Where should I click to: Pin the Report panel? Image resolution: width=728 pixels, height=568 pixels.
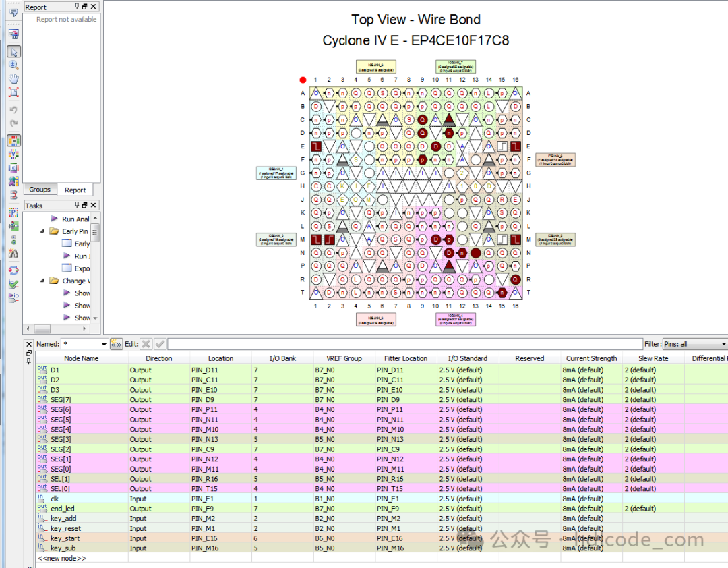click(x=77, y=7)
